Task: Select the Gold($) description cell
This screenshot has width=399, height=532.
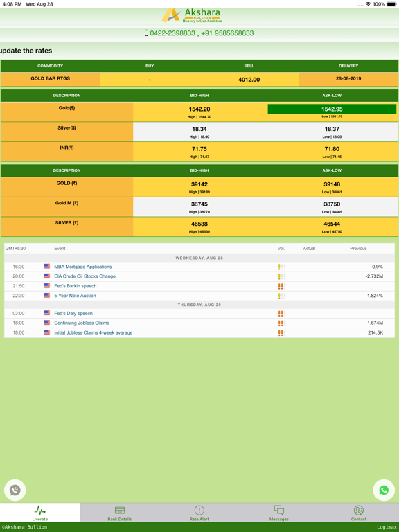Action: [66, 112]
